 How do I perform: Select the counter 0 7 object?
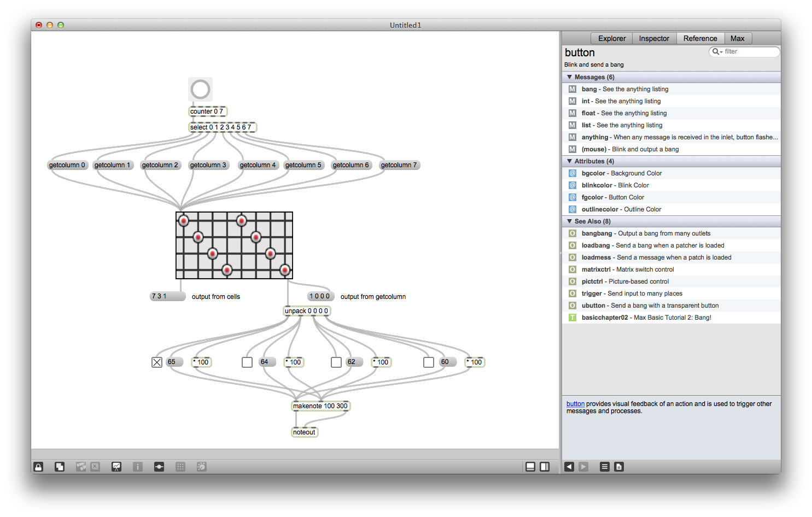(x=207, y=111)
